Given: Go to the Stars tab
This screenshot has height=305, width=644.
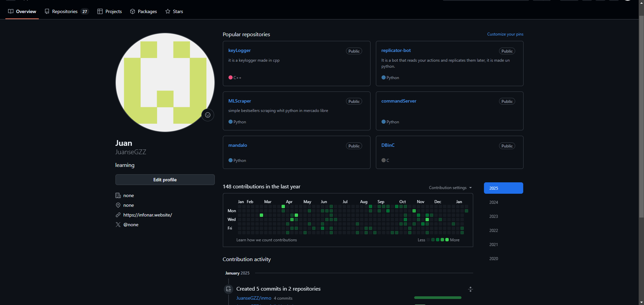Looking at the screenshot, I should (174, 11).
